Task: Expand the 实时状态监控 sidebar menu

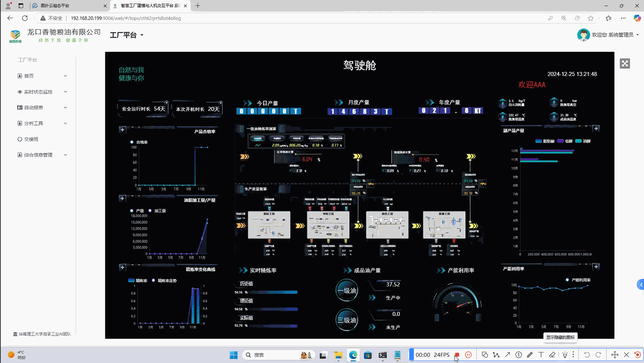Action: (42, 92)
